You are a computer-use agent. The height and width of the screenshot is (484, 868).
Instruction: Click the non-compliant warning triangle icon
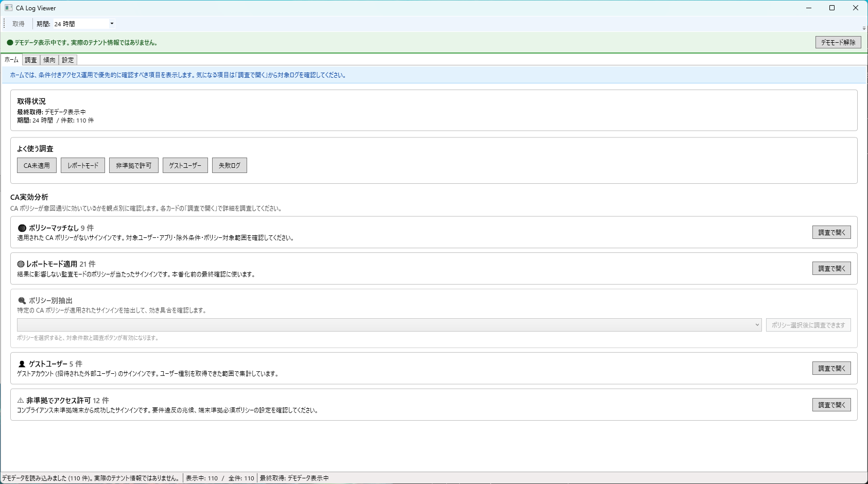21,401
